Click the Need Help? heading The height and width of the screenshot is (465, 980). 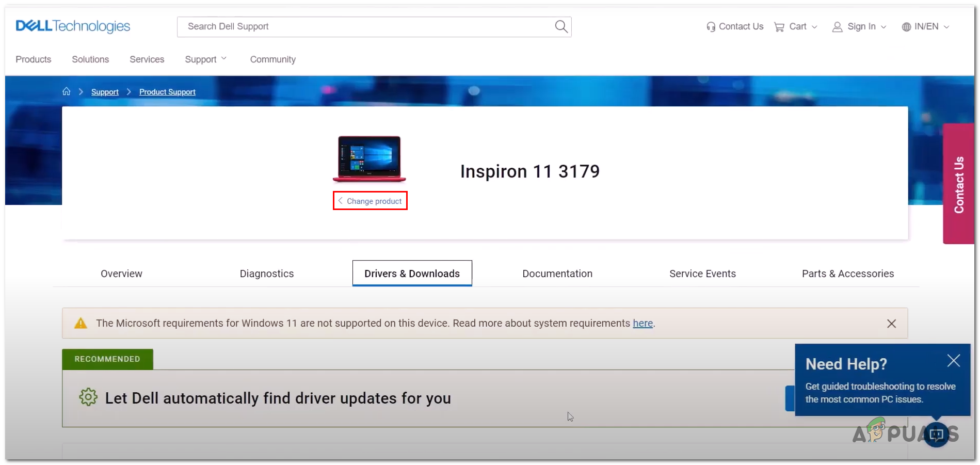846,364
